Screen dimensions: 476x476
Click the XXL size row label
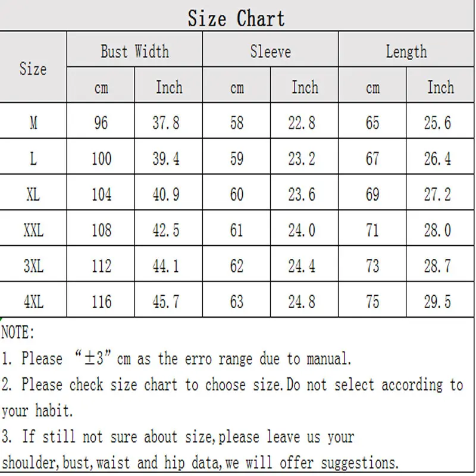pos(33,230)
